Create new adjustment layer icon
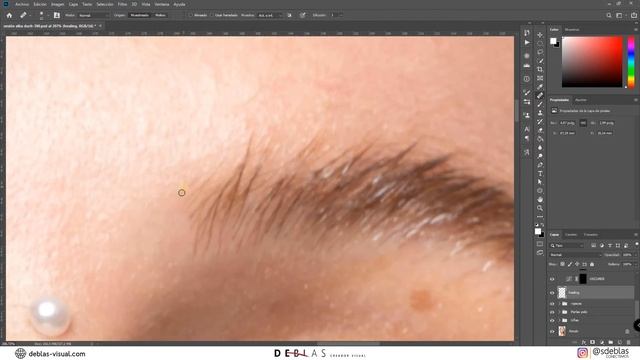This screenshot has width=640, height=360. point(602,342)
